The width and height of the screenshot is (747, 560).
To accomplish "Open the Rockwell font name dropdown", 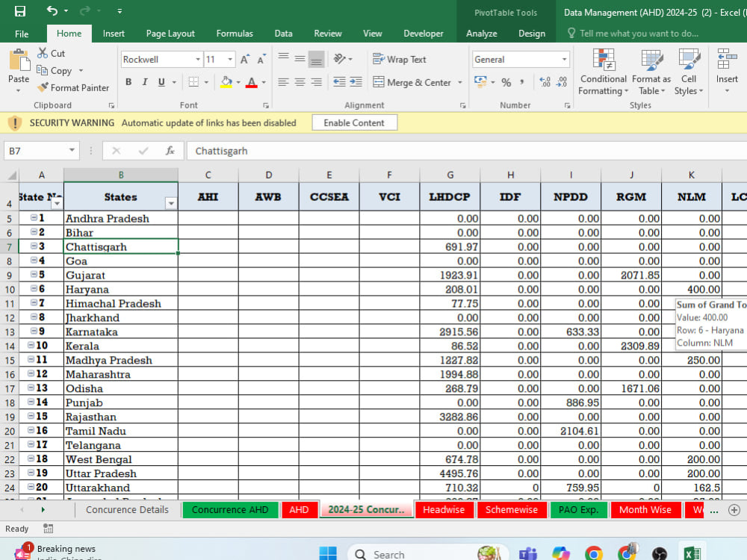I will click(198, 60).
